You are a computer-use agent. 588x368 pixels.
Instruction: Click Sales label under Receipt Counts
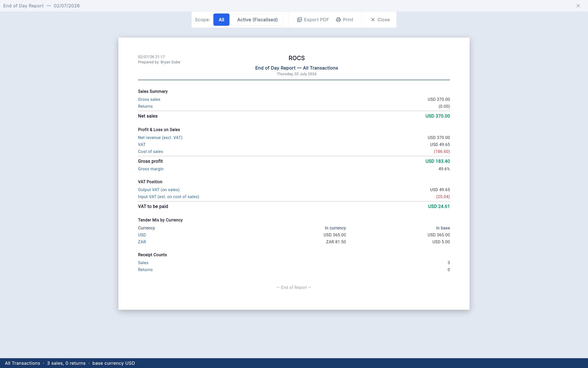click(x=143, y=263)
